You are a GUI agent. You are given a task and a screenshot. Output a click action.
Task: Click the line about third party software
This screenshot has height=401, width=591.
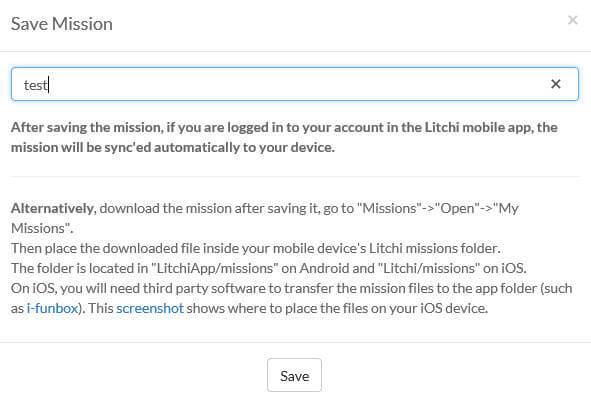291,288
